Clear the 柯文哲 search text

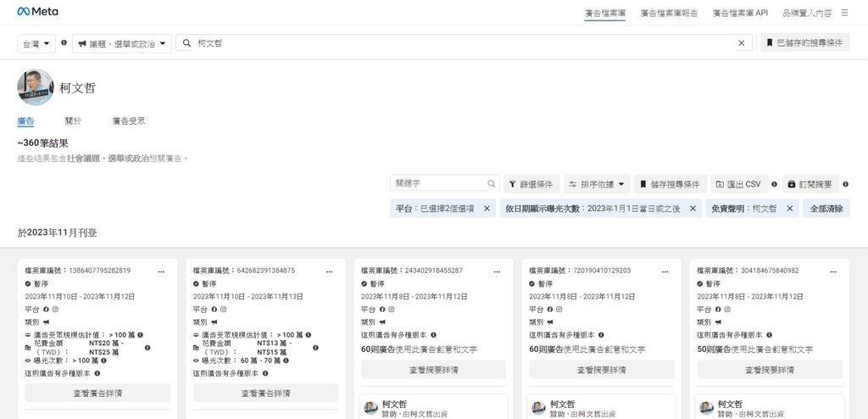tap(741, 43)
